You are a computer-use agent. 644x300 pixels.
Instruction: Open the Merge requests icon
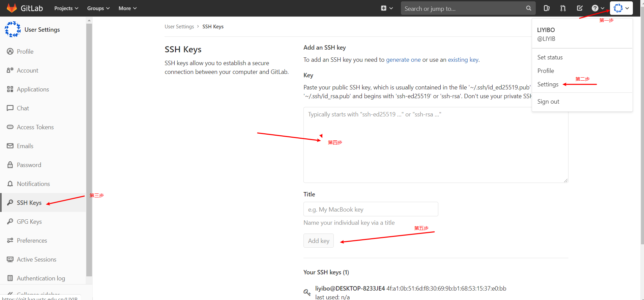563,8
